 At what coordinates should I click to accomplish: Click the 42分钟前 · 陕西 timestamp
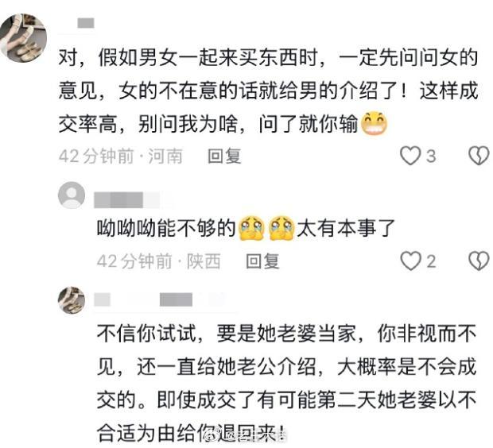pos(159,261)
